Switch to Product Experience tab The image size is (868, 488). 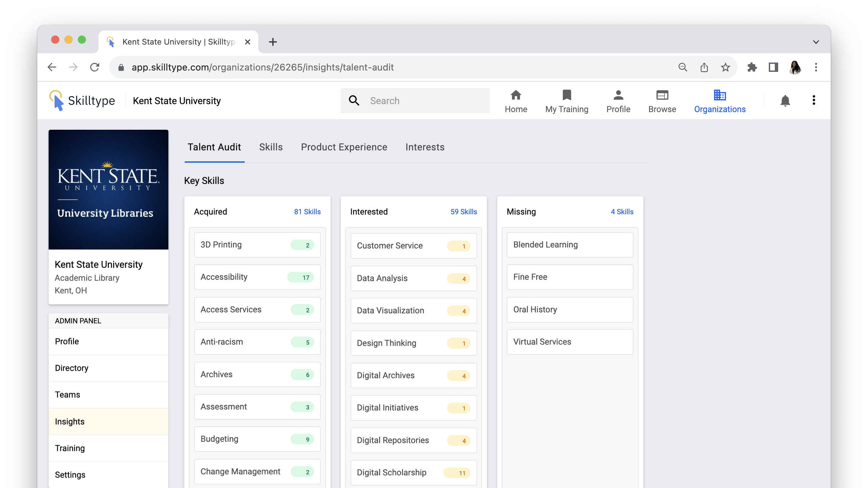pos(344,147)
